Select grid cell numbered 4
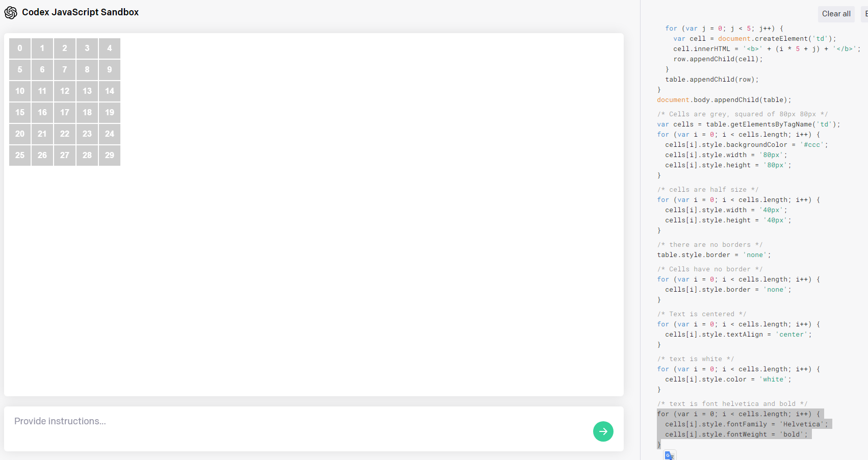Screen dimensions: 868x460 coord(110,48)
